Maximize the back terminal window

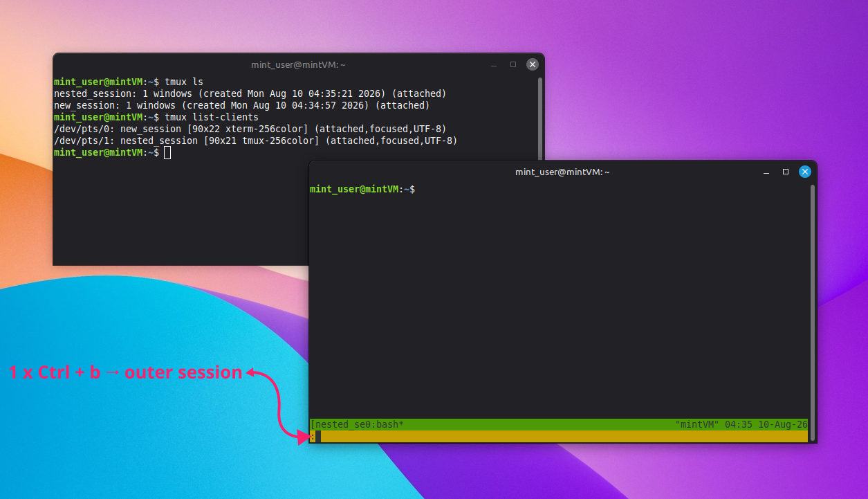[x=513, y=64]
